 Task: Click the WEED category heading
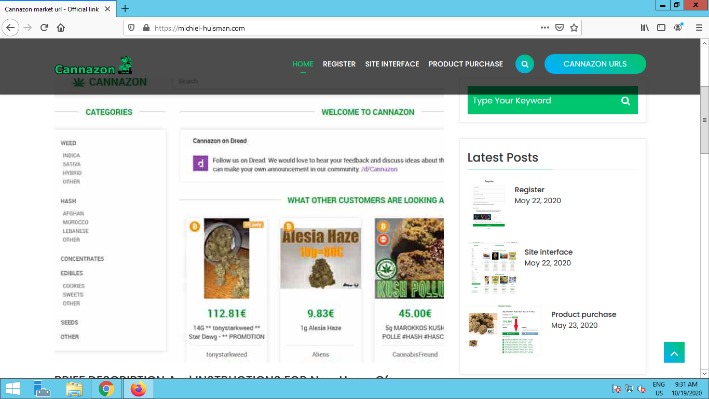click(x=68, y=143)
